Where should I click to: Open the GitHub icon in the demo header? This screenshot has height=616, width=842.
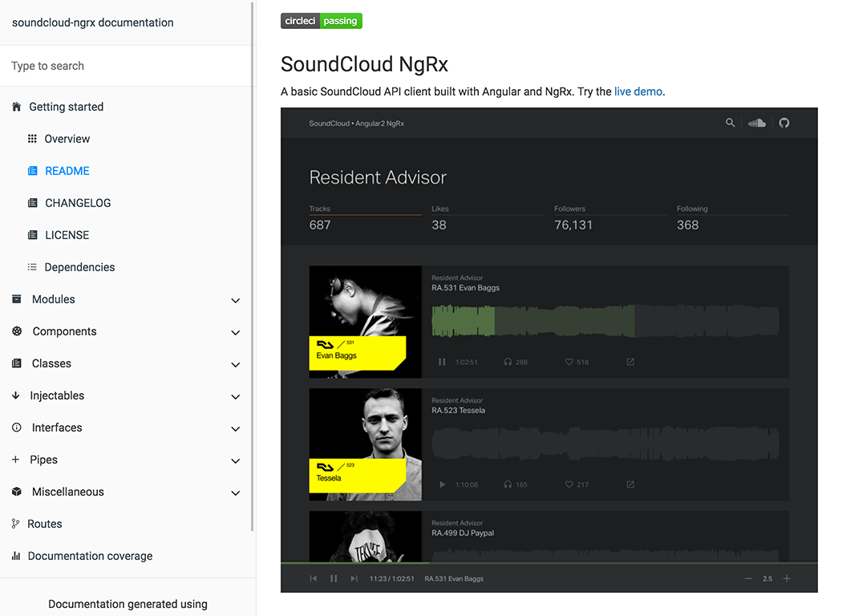(x=783, y=123)
